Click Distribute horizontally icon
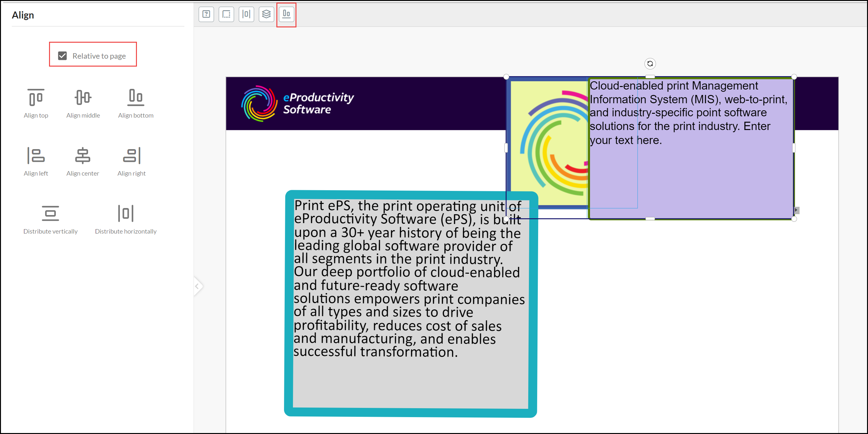 click(x=126, y=213)
